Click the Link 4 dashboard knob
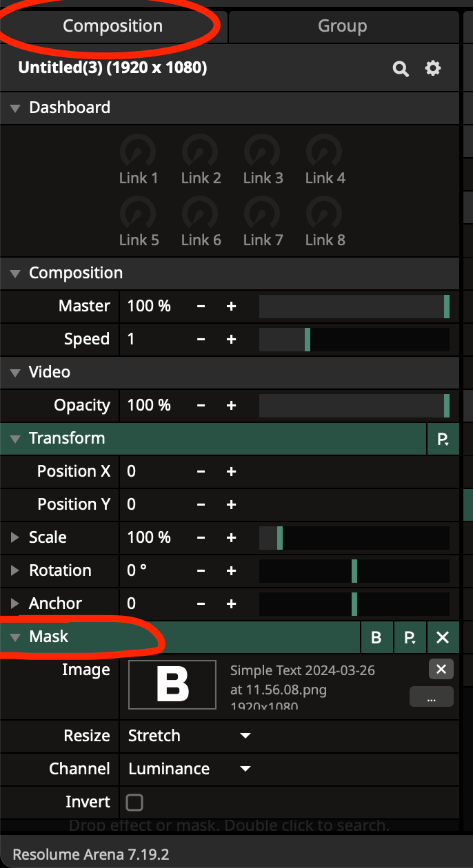 [325, 149]
